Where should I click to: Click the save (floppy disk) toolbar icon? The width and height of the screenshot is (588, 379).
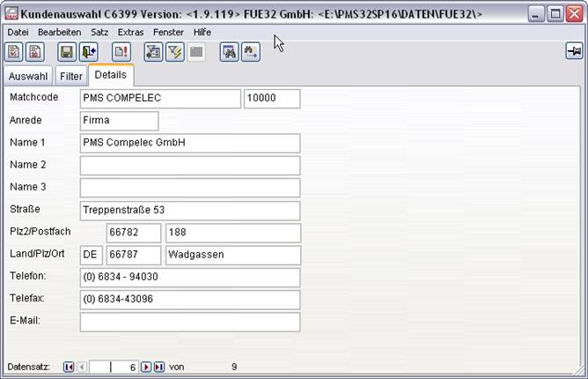click(x=66, y=52)
